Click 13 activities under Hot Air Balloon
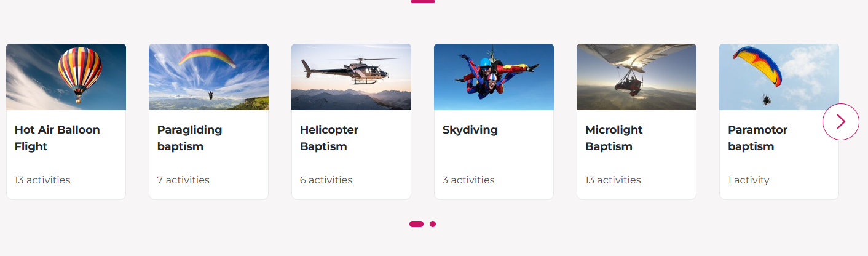The height and width of the screenshot is (256, 868). [42, 180]
